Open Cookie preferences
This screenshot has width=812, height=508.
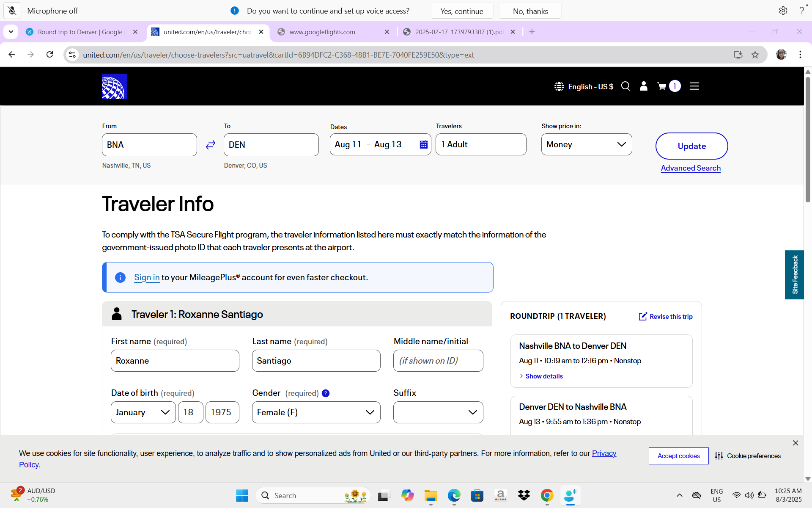[748, 456]
